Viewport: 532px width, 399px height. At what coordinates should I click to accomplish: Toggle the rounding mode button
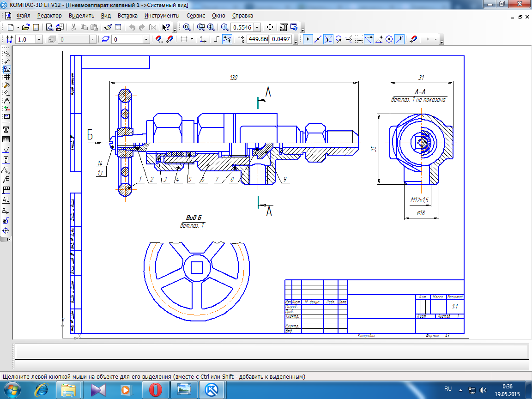[227, 39]
